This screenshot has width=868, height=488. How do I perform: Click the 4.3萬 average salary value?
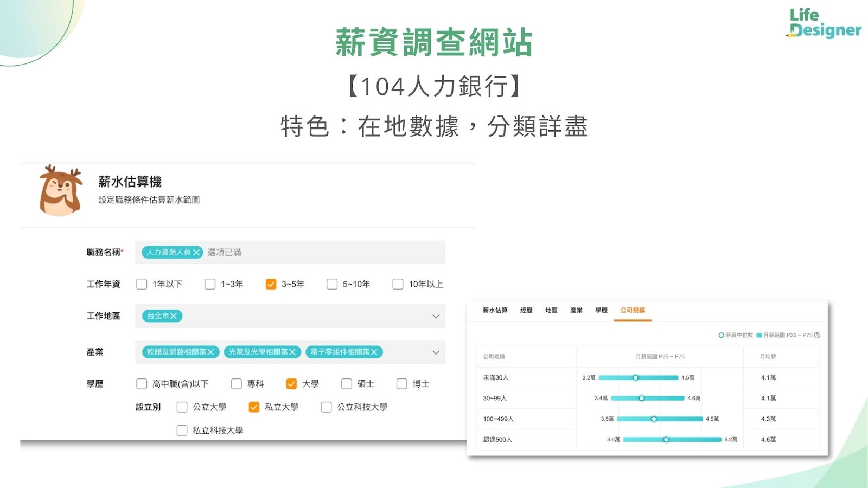coord(768,419)
